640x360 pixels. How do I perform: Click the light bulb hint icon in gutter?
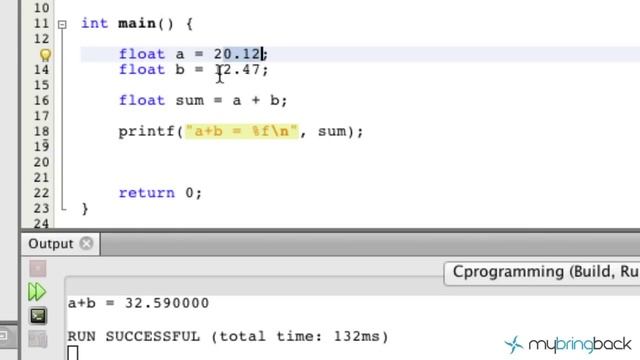(45, 55)
